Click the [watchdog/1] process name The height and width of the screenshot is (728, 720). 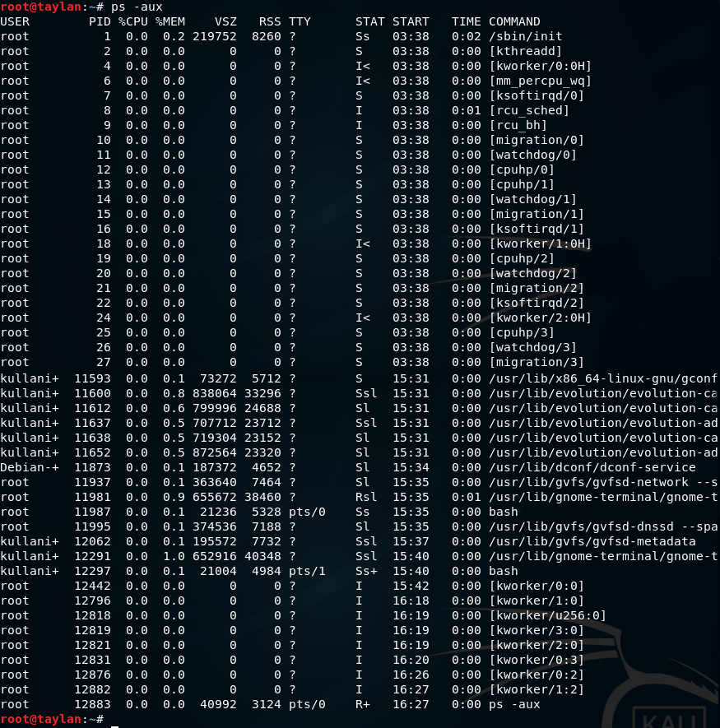(533, 200)
